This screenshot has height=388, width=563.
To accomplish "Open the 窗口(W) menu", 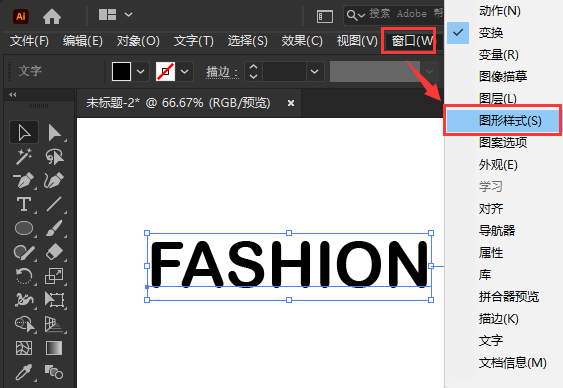I will pos(412,41).
